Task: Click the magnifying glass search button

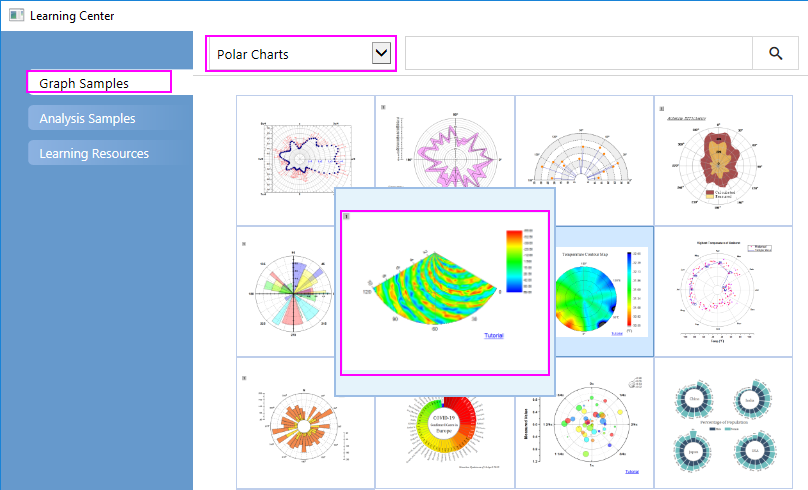Action: pos(776,54)
